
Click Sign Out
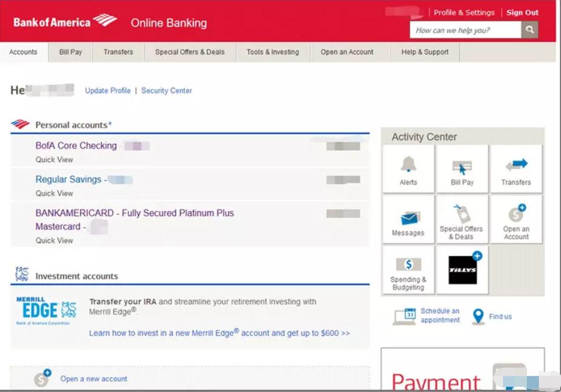tap(522, 12)
